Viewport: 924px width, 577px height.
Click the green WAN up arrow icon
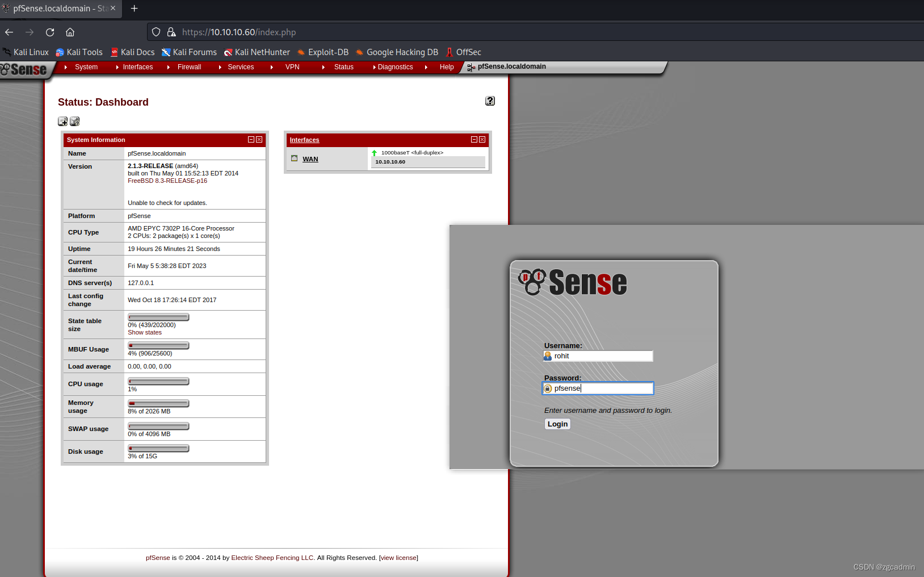(374, 153)
